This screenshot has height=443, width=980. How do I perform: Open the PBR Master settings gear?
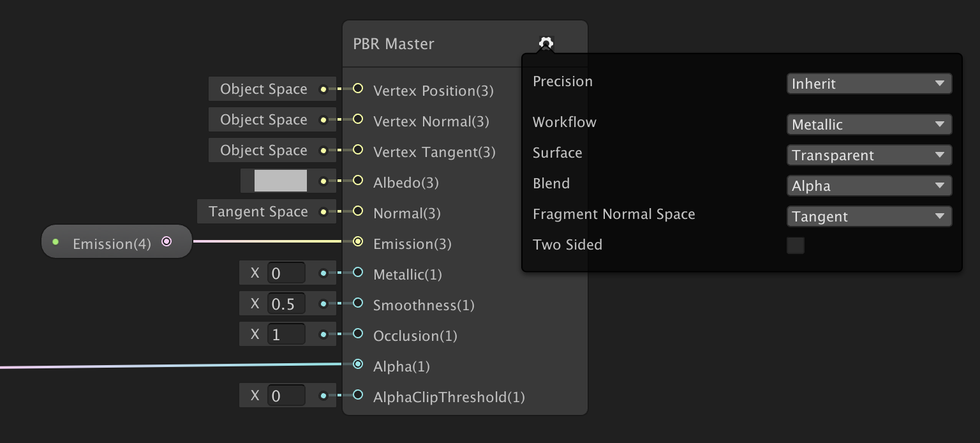(546, 43)
